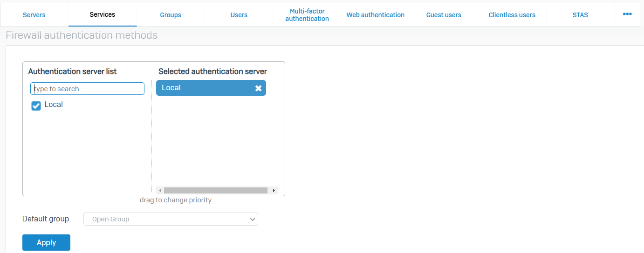Open the Groups tab

coord(171,15)
